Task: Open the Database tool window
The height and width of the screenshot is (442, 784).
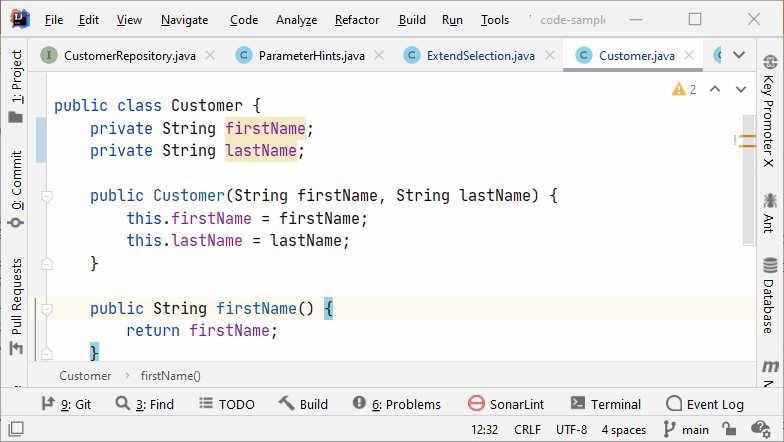Action: pos(769,295)
